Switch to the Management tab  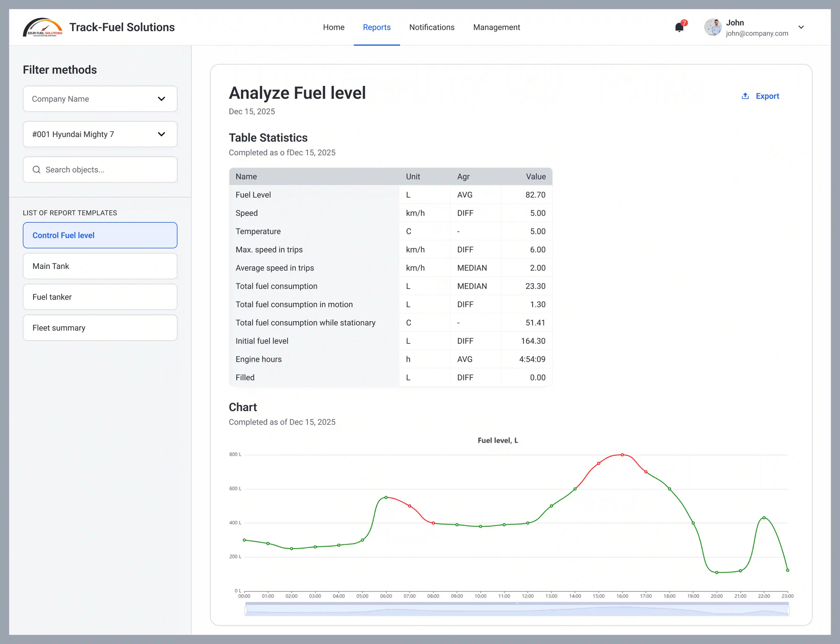[x=496, y=27]
